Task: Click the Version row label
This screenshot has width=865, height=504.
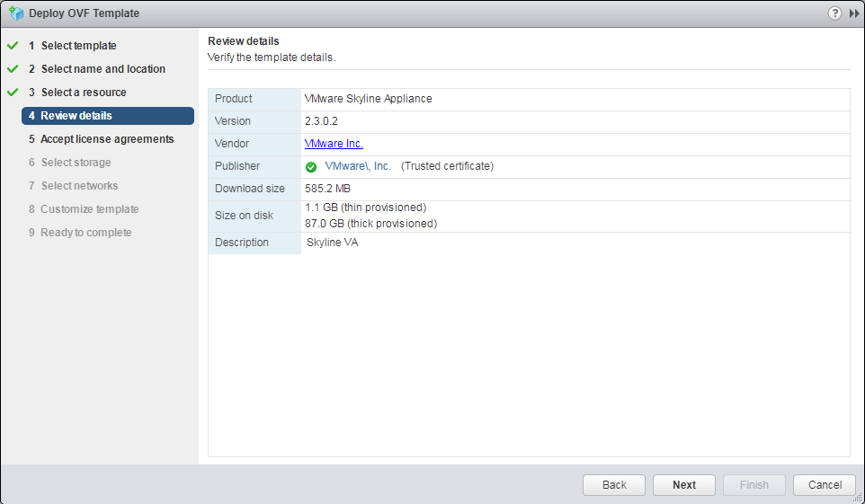Action: [x=232, y=121]
